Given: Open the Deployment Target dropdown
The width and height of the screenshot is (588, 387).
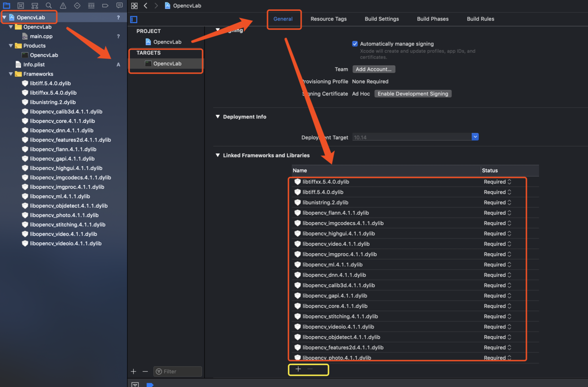Looking at the screenshot, I should click(x=475, y=137).
